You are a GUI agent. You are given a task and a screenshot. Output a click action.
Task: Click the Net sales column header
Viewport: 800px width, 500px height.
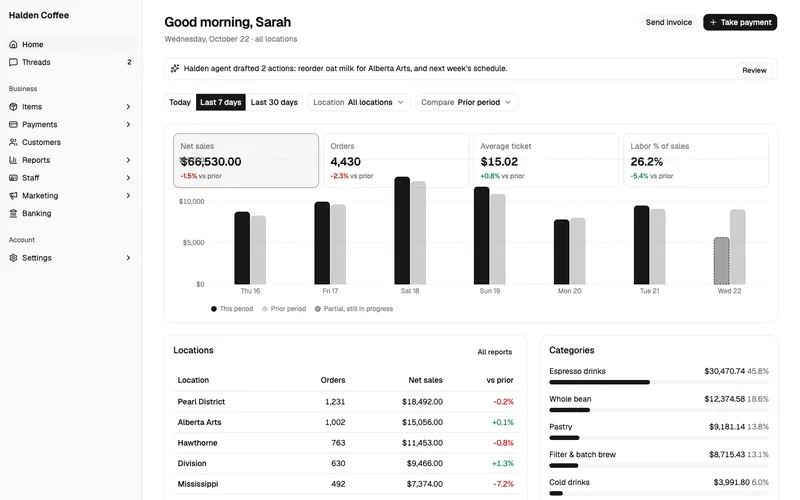(426, 380)
